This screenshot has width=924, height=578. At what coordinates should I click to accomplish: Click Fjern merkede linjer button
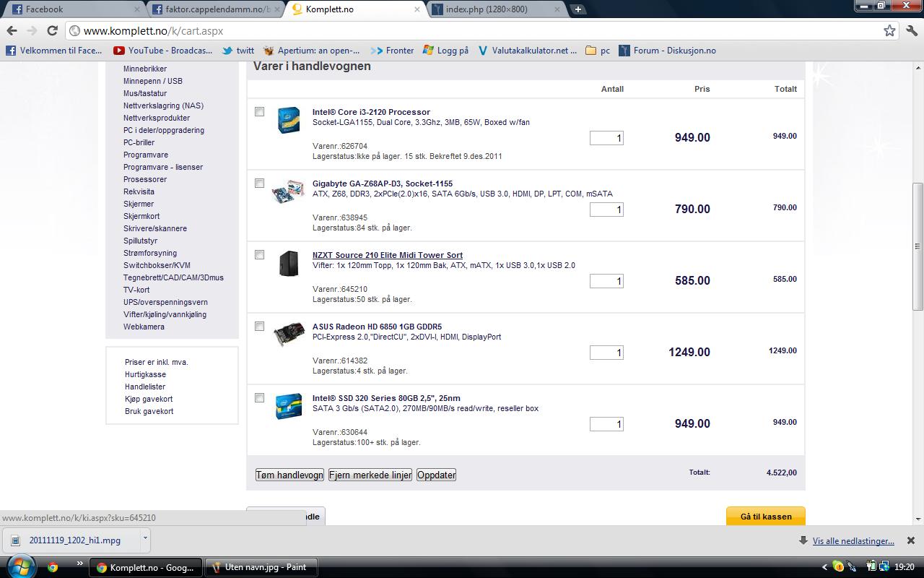point(370,475)
